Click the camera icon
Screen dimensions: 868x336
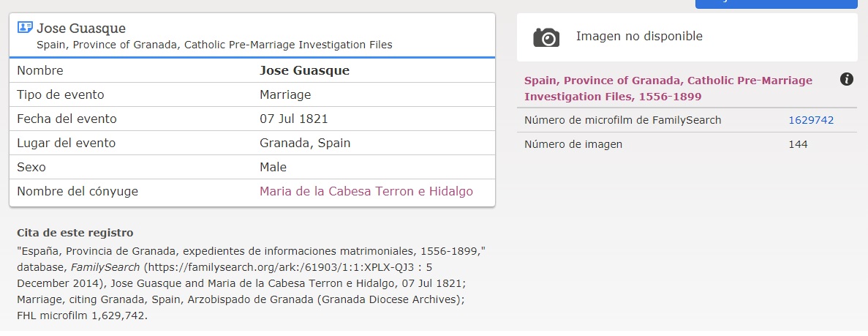click(x=546, y=37)
